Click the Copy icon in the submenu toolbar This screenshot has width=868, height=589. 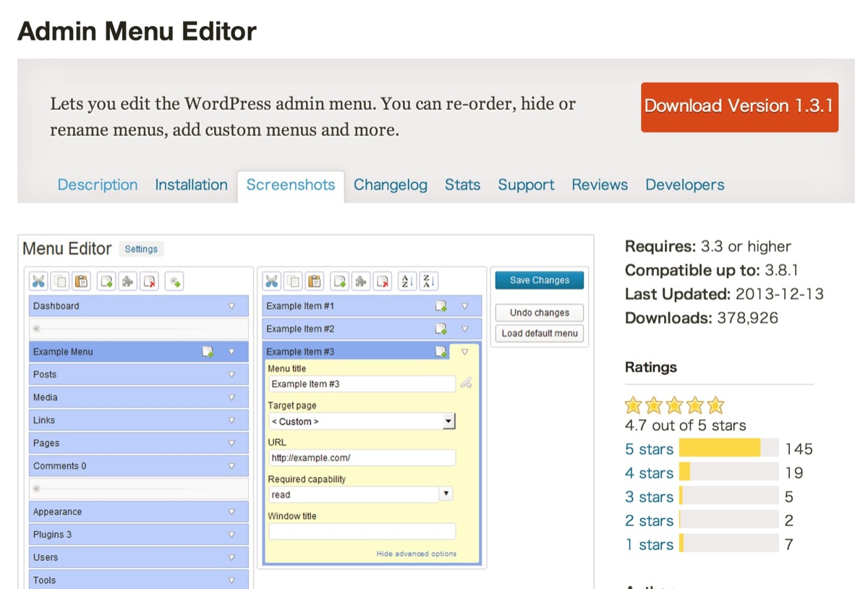[293, 281]
